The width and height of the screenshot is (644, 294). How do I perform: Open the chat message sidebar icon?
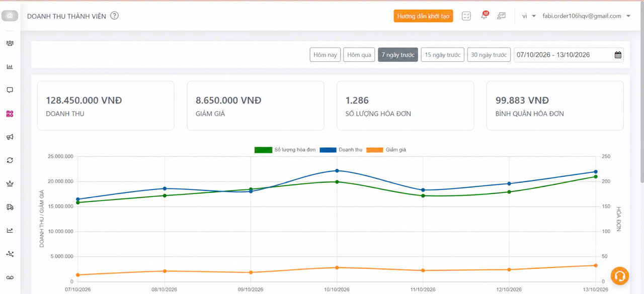point(10,90)
